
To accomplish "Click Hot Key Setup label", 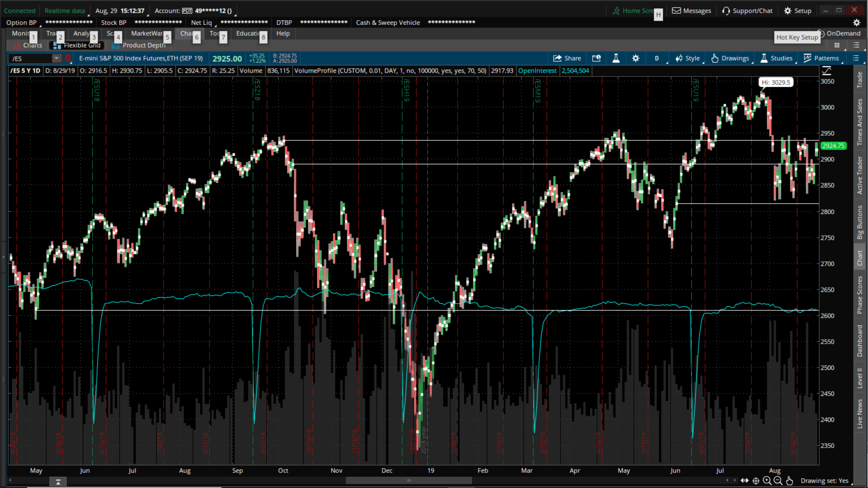I will 797,37.
